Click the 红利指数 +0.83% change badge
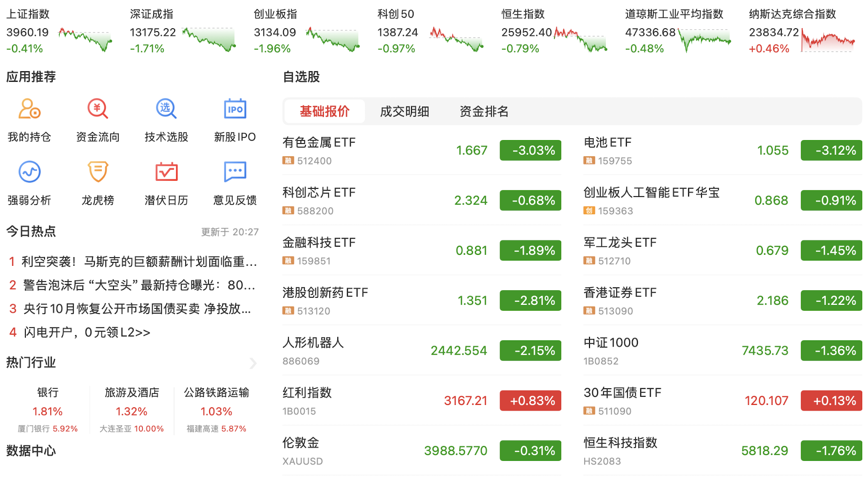 click(x=530, y=401)
